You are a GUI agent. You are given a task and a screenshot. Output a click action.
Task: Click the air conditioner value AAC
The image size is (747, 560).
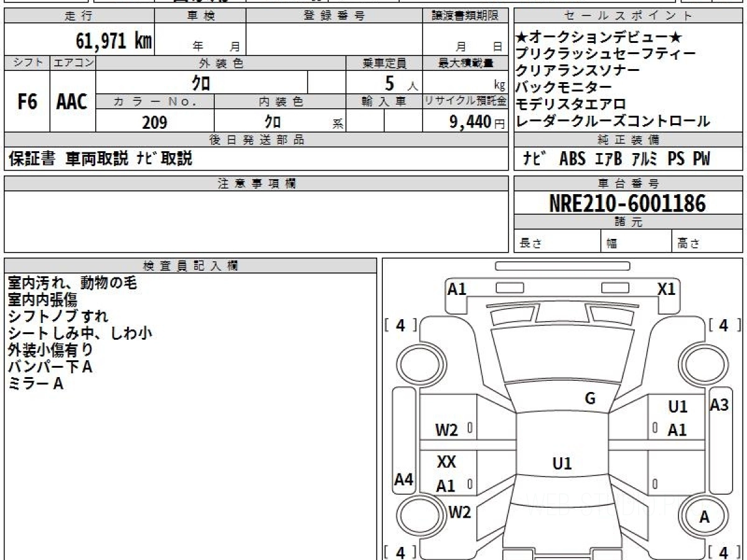[x=72, y=102]
